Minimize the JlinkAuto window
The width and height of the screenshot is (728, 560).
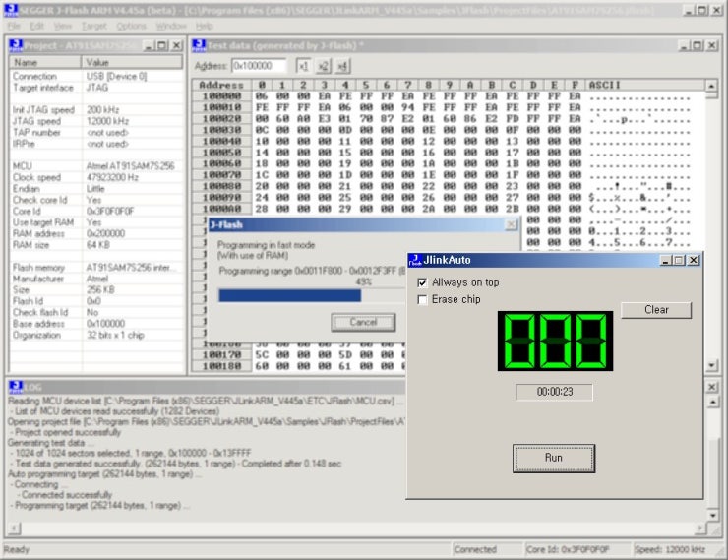click(x=665, y=260)
